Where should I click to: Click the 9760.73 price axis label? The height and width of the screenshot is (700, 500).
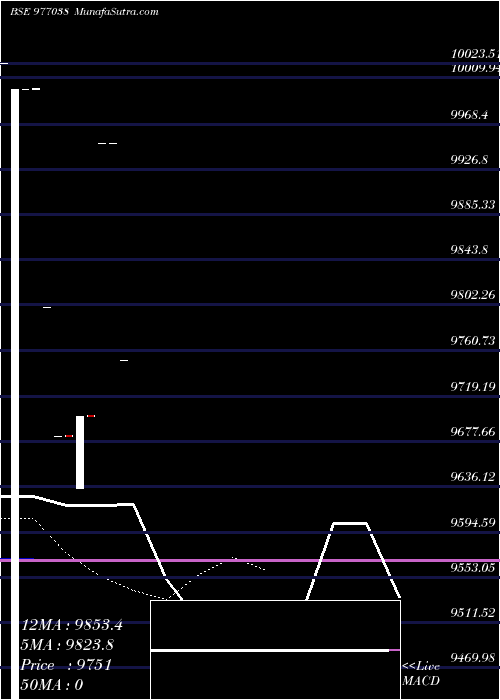click(x=473, y=341)
